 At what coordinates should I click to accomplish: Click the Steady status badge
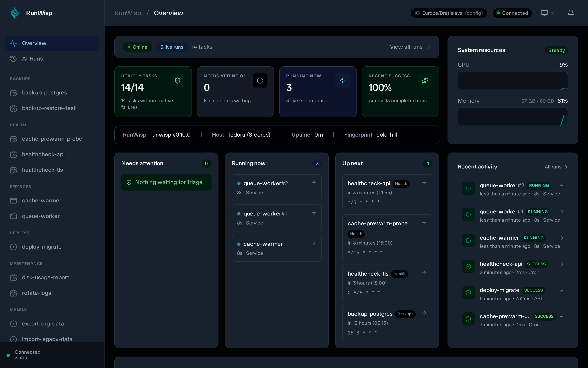556,50
